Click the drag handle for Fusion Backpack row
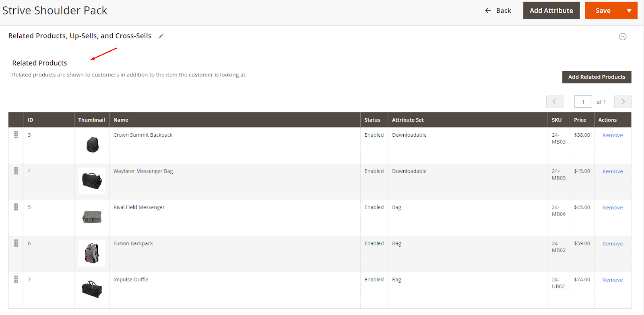The height and width of the screenshot is (315, 644). click(x=16, y=243)
